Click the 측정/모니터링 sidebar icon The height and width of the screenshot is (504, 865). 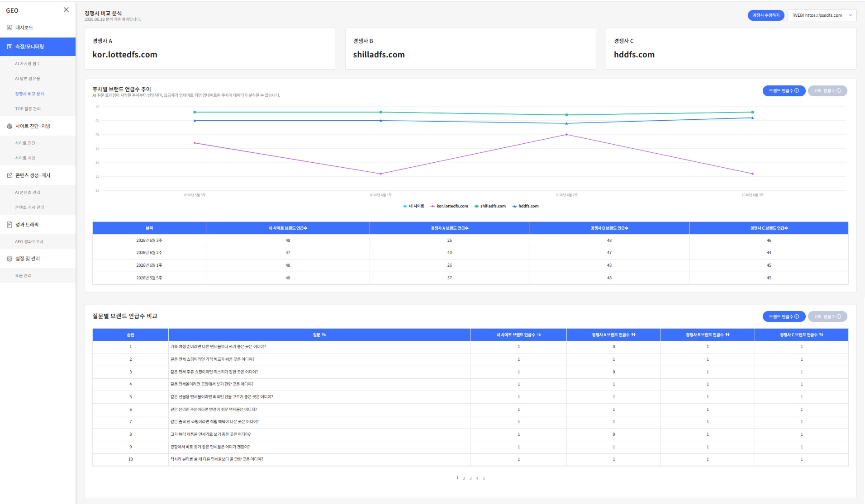click(10, 47)
